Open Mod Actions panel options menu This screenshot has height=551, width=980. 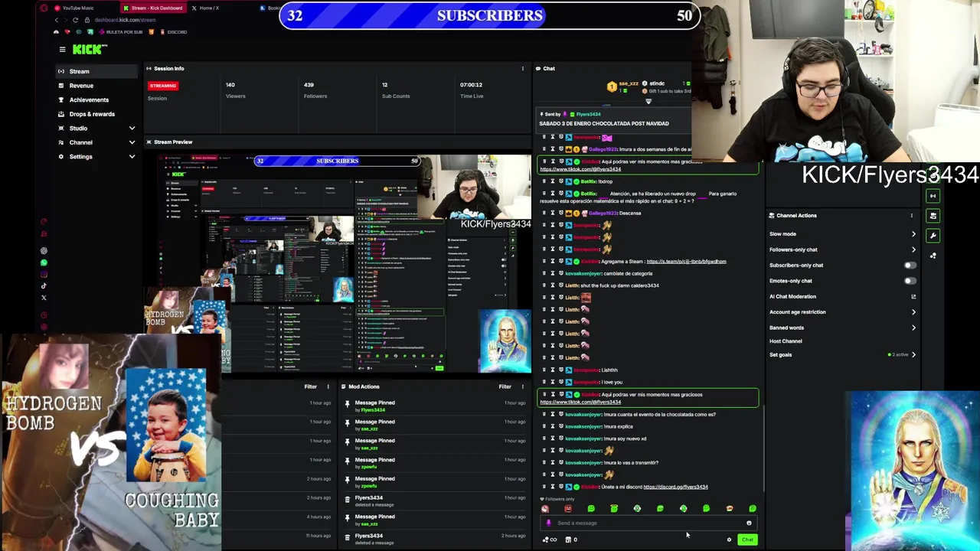point(523,387)
